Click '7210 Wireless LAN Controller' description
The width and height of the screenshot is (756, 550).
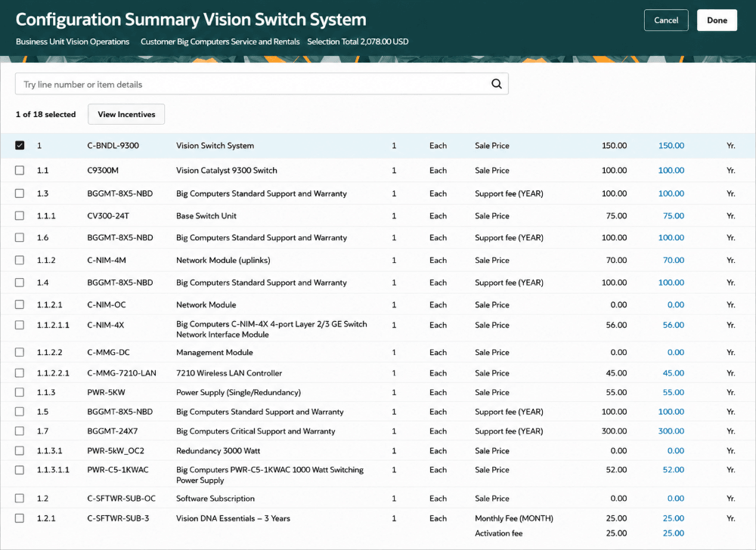click(x=229, y=372)
